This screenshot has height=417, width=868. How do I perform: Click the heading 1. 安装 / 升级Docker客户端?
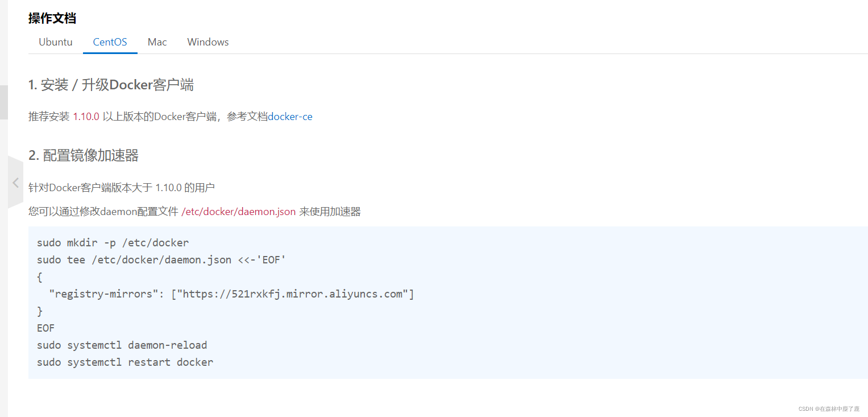point(111,85)
